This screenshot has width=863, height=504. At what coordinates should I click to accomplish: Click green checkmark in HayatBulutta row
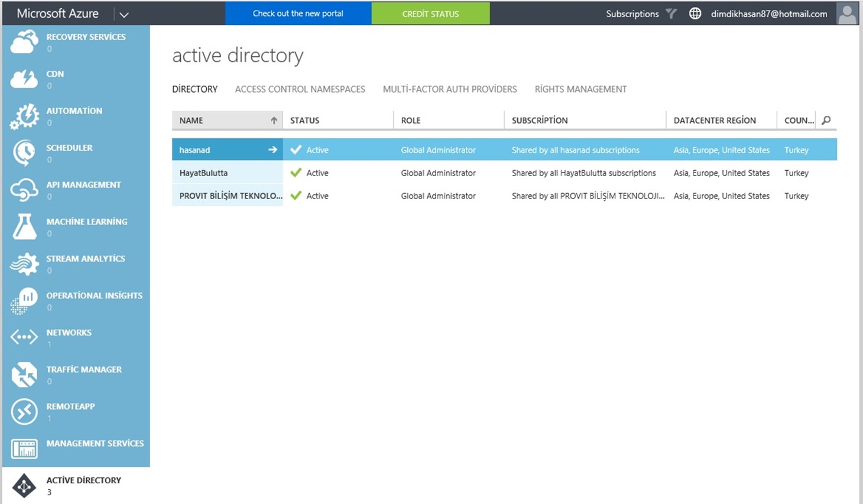pyautogui.click(x=296, y=173)
